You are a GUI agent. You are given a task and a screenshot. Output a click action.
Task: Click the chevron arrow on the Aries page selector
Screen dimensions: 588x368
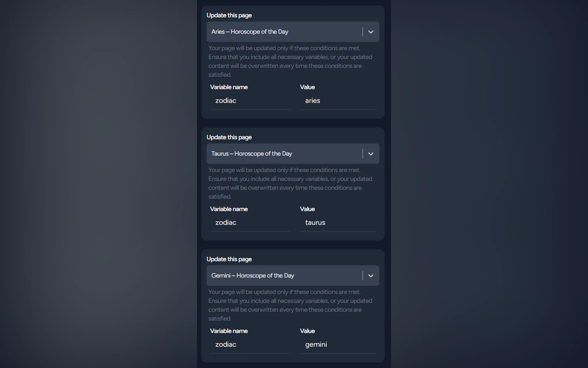point(371,32)
